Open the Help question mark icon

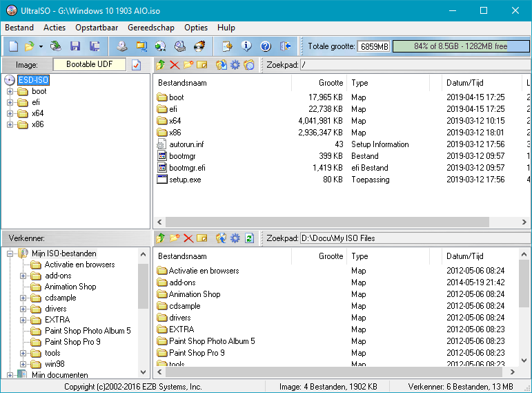tap(266, 46)
